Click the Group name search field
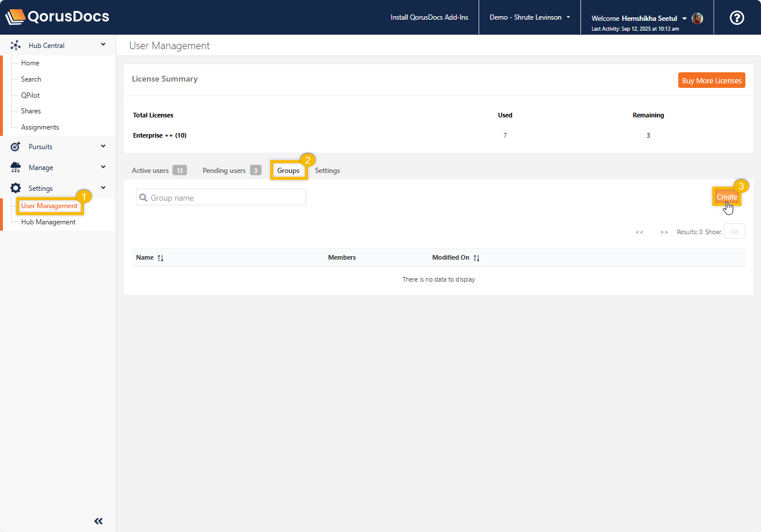The width and height of the screenshot is (761, 532). [x=226, y=198]
